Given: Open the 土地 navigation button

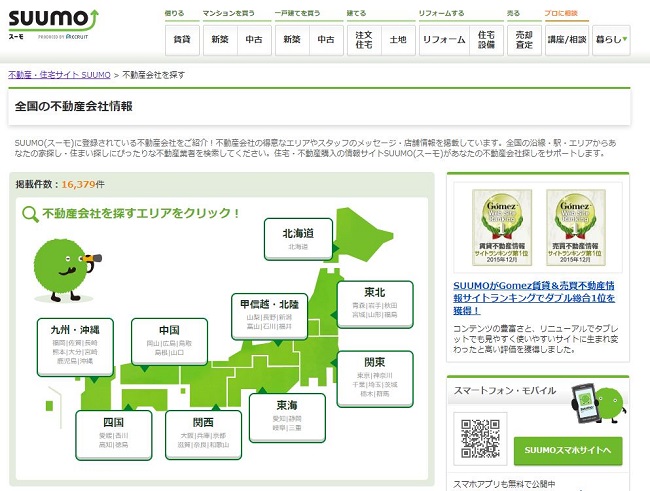Looking at the screenshot, I should click(x=398, y=40).
